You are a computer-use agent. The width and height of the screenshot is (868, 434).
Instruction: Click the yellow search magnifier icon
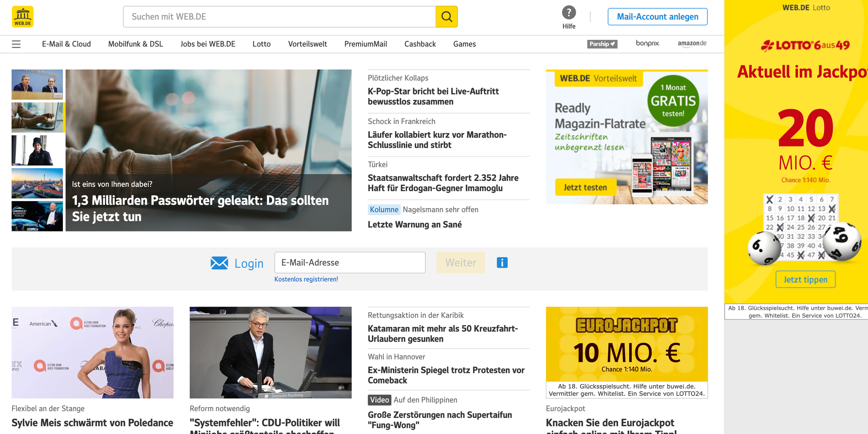pyautogui.click(x=447, y=16)
